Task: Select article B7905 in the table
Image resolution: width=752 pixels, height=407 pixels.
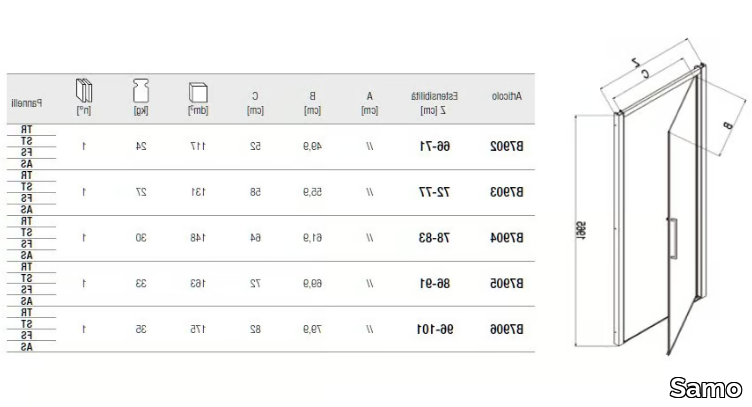Action: coord(506,283)
